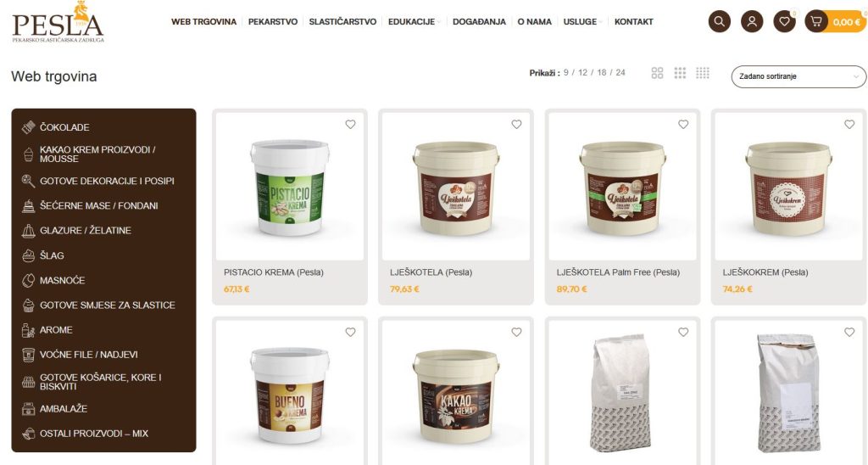Switch to three-column grid view icon
Image resolution: width=868 pixels, height=465 pixels.
pos(680,73)
